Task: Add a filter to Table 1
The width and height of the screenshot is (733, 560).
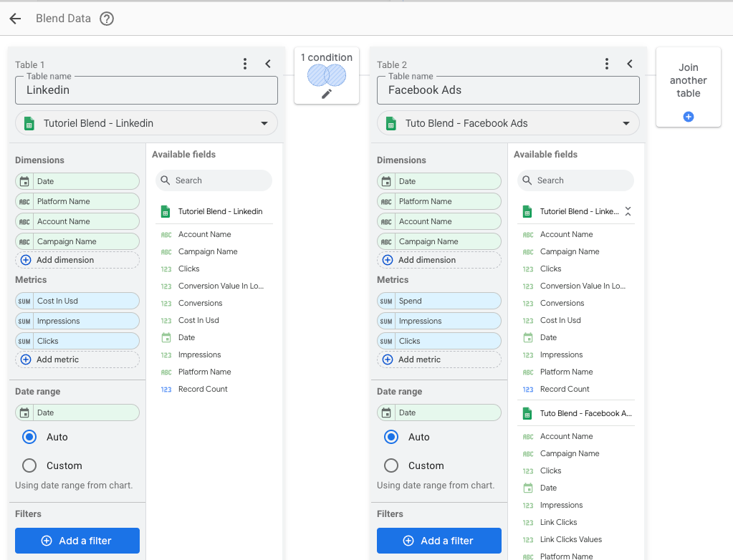Action: click(x=77, y=541)
